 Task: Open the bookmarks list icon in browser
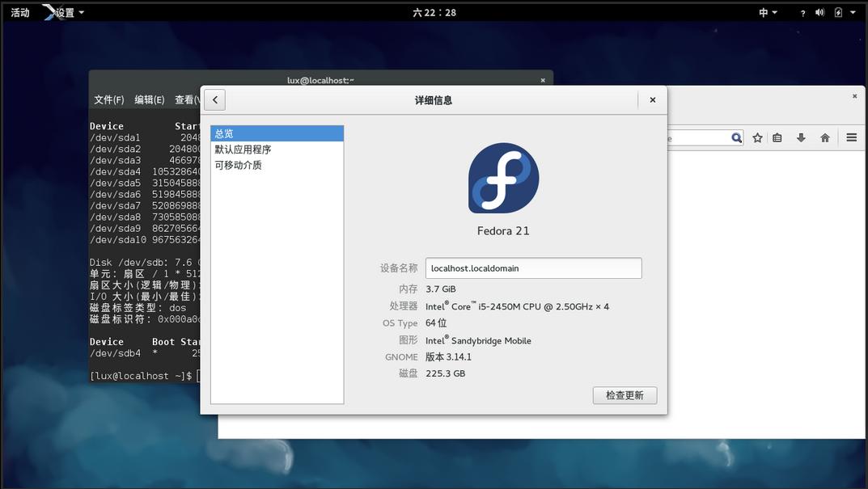(x=777, y=137)
